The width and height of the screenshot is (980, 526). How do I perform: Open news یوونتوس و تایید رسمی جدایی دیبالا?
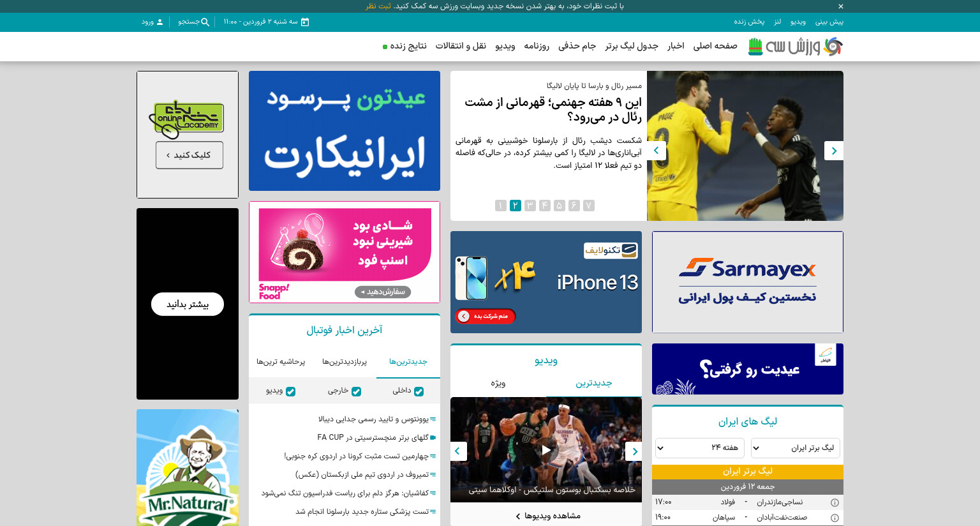[x=373, y=419]
